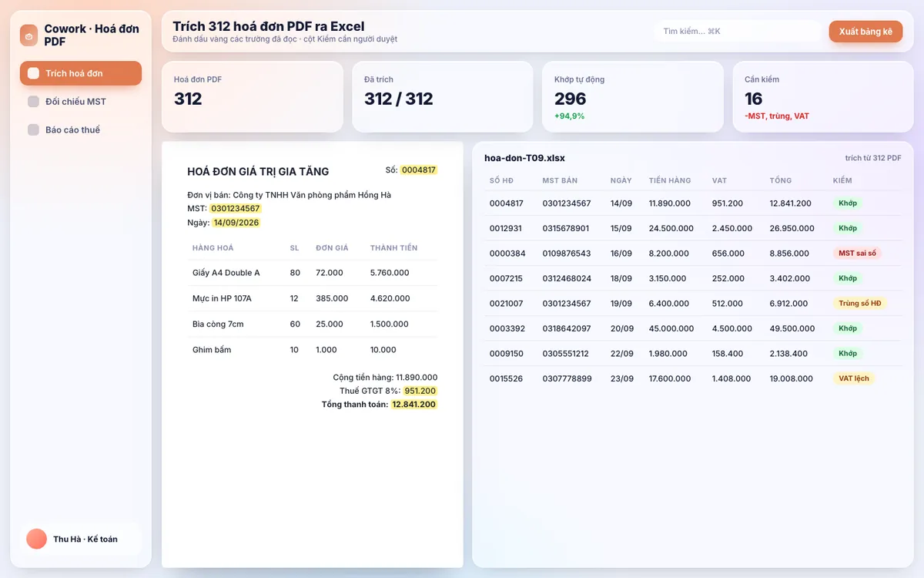
Task: Select the Tiền hàng cell 24.500.000
Action: coord(671,228)
